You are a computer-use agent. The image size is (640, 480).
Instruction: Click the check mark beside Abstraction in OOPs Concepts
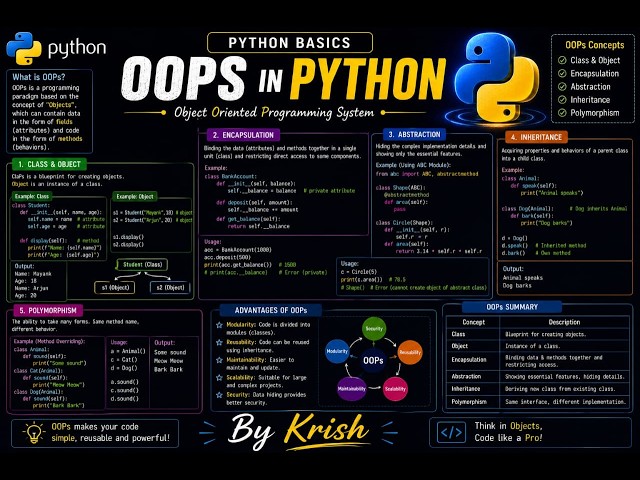point(562,87)
